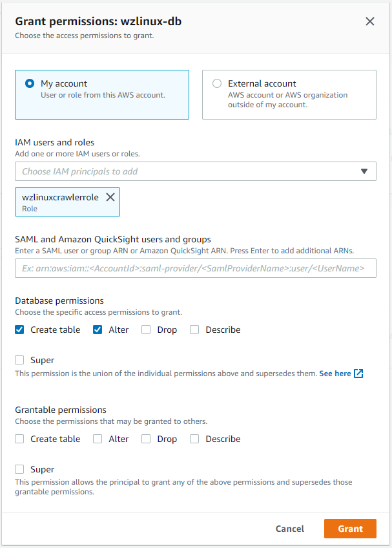The image size is (392, 548).
Task: Tick the grantable Drop checkbox
Action: pos(146,439)
